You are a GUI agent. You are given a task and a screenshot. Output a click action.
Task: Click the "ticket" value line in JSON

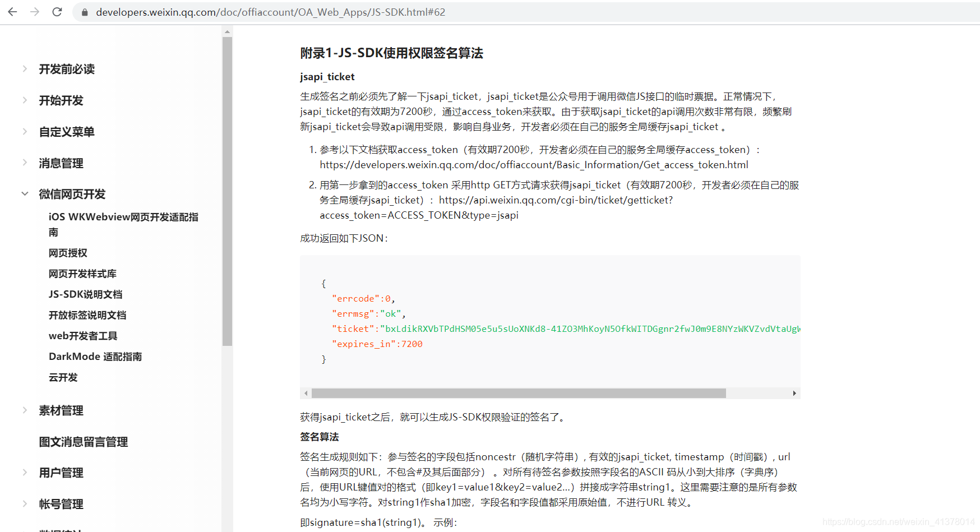(566, 329)
